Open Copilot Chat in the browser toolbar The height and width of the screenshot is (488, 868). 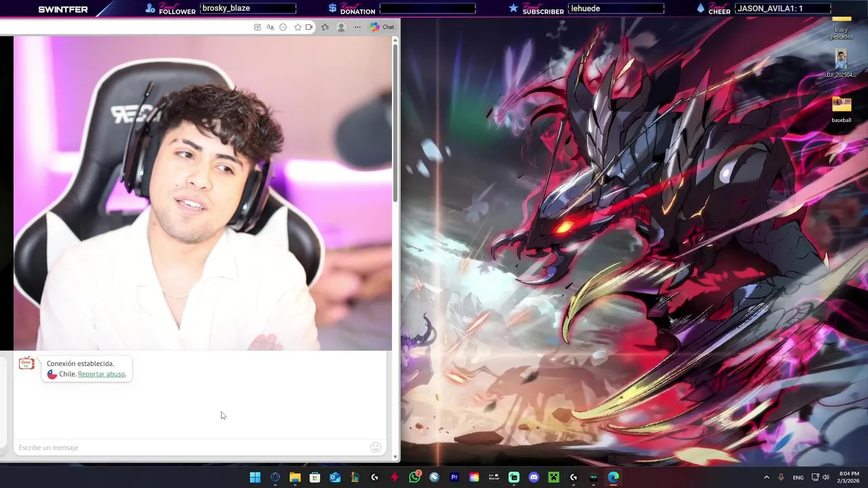tap(382, 27)
